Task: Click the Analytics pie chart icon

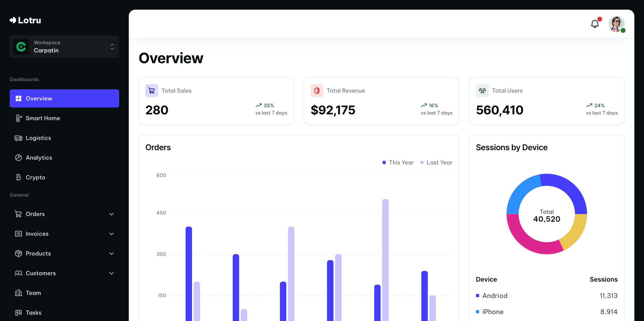Action: (x=18, y=158)
